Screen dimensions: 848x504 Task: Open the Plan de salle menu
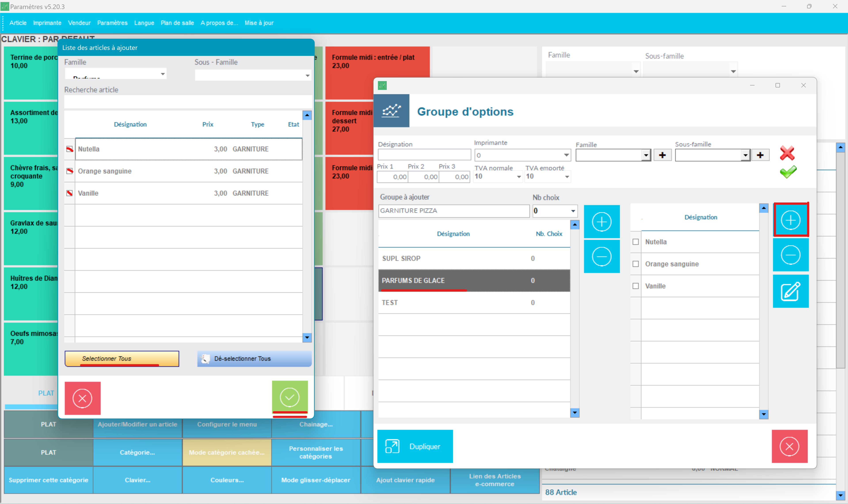tap(177, 23)
